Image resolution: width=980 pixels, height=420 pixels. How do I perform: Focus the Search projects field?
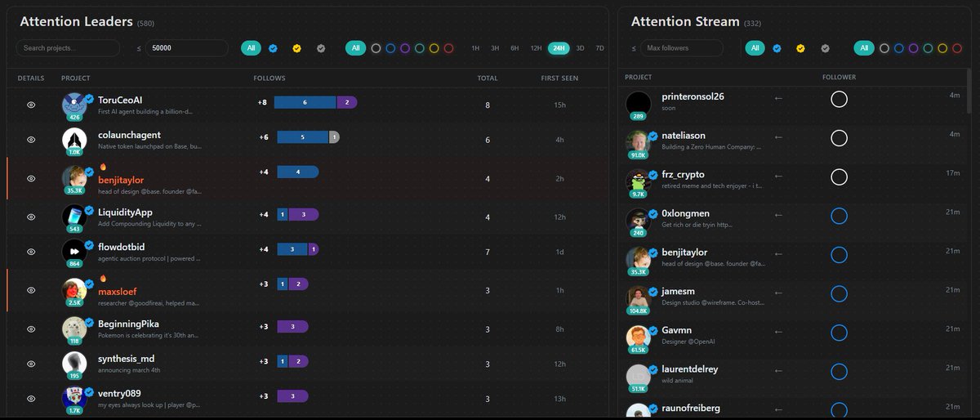[x=68, y=48]
